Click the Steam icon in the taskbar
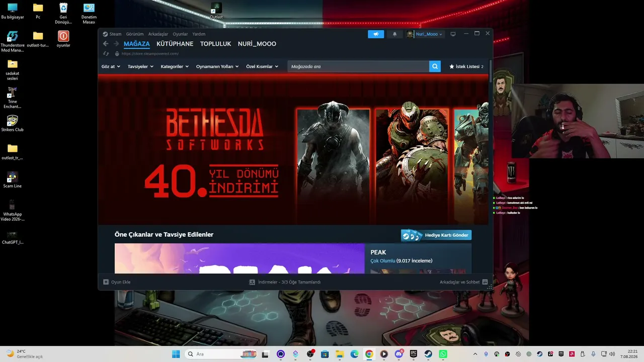The height and width of the screenshot is (362, 644). coord(428,354)
